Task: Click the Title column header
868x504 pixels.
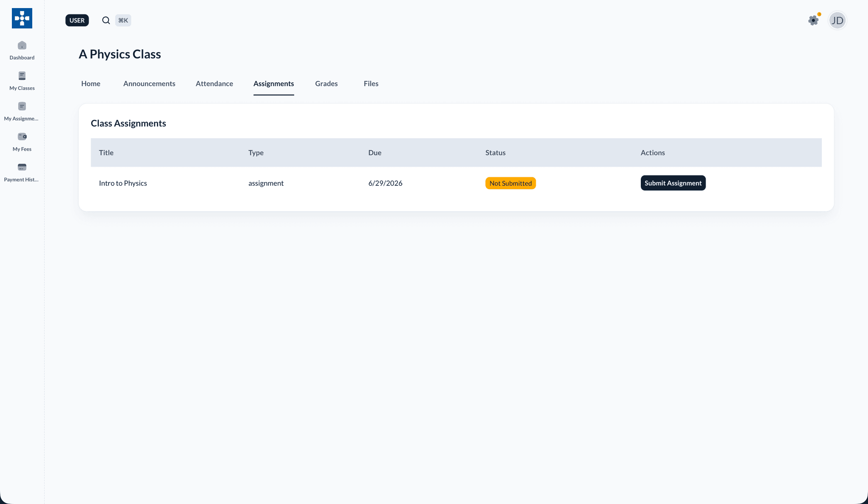Action: click(106, 153)
